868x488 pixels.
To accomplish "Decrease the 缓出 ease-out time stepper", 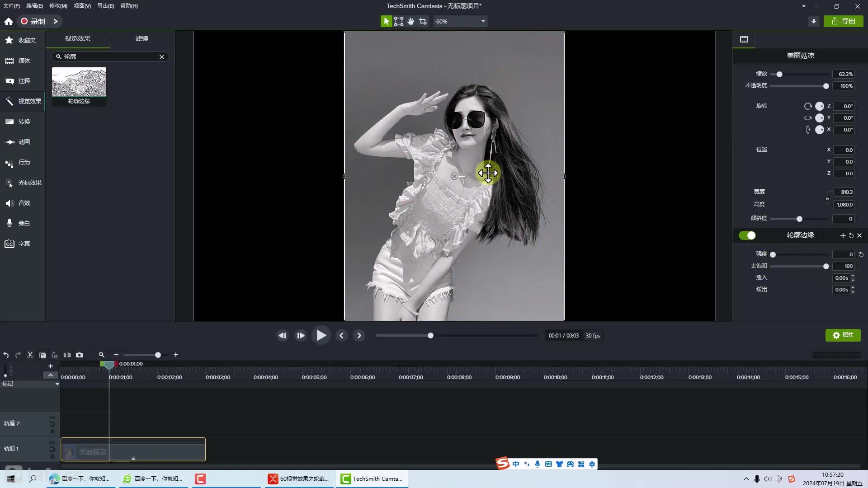I will pyautogui.click(x=853, y=292).
